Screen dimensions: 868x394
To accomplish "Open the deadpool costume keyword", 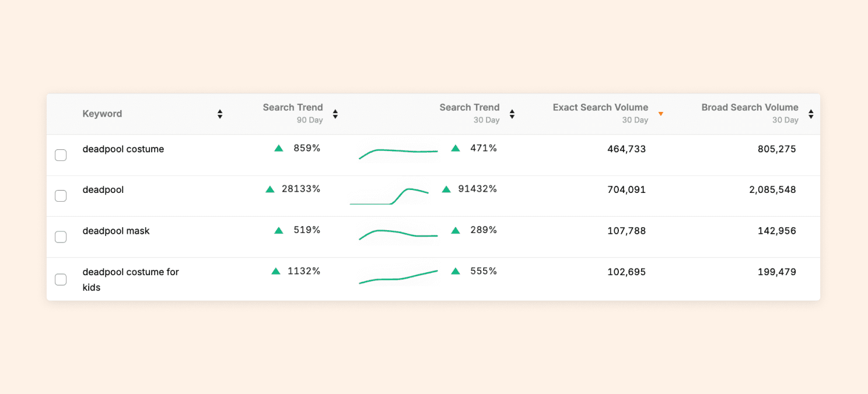I will pos(123,149).
